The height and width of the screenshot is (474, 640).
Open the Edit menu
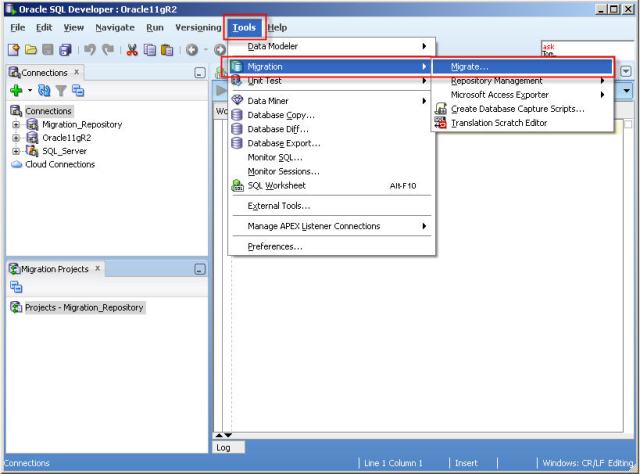[x=44, y=28]
